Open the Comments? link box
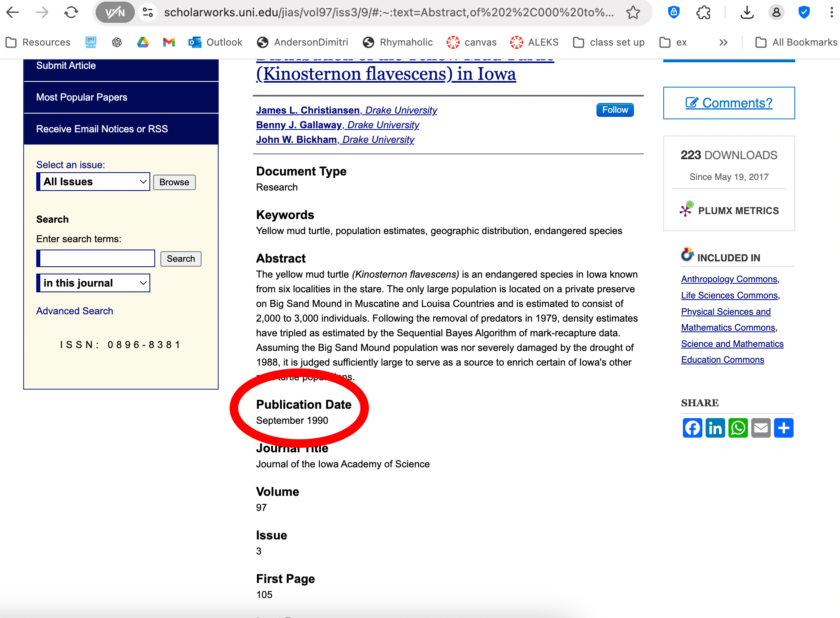The height and width of the screenshot is (618, 840). [x=729, y=103]
